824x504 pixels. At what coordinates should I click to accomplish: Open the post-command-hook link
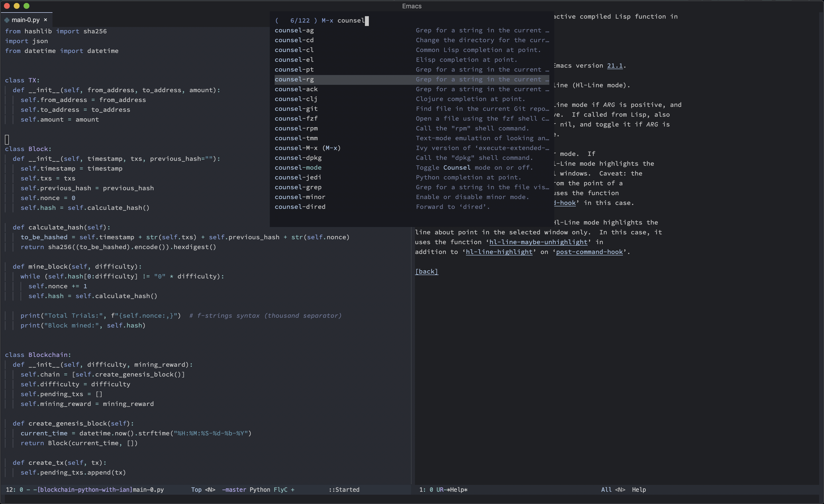click(x=589, y=252)
